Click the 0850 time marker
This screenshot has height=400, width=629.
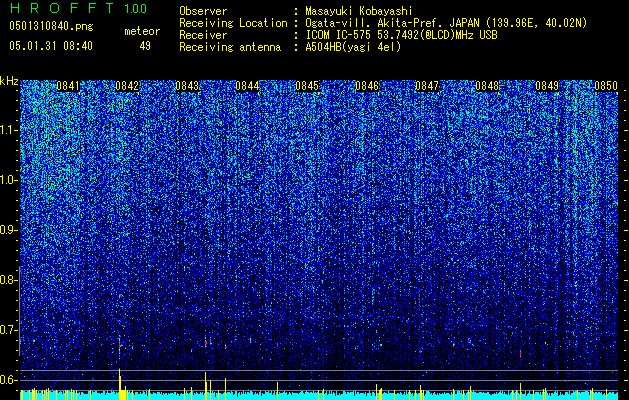click(x=606, y=86)
